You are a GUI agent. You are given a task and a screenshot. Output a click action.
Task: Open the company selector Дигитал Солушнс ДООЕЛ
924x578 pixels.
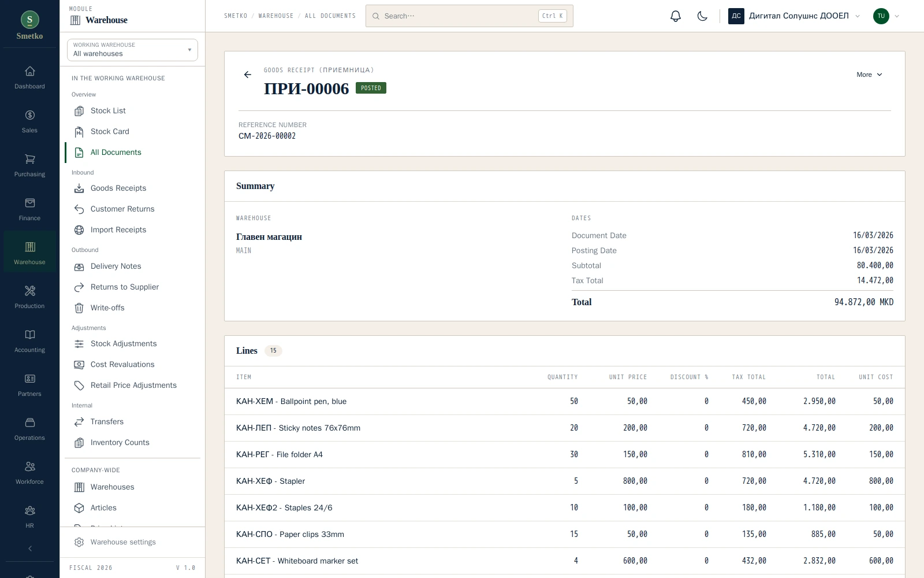click(794, 16)
